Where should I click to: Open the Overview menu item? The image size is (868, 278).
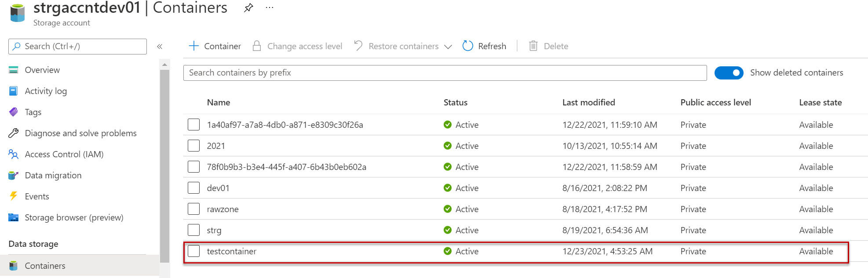pos(42,70)
